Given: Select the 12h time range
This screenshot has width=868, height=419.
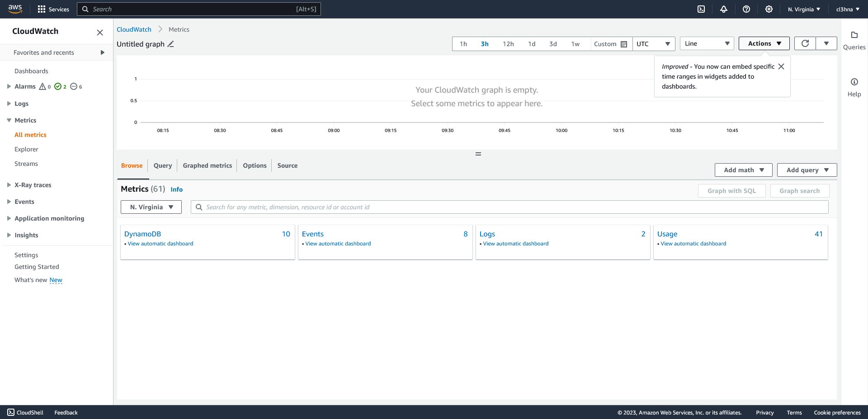Looking at the screenshot, I should coord(508,44).
